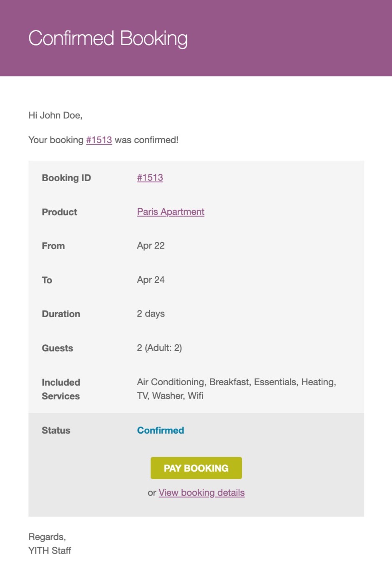Viewport: 392px width, 586px height.
Task: Click the Hi John Doe greeting
Action: click(x=55, y=115)
